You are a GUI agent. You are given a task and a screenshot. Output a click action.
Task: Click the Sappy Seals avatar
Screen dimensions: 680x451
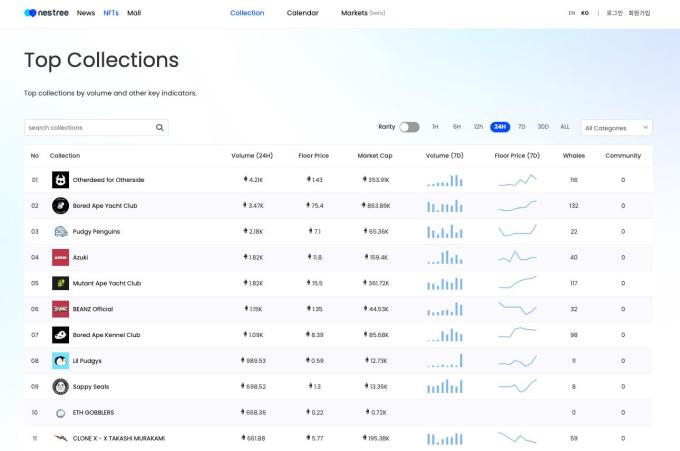click(60, 386)
